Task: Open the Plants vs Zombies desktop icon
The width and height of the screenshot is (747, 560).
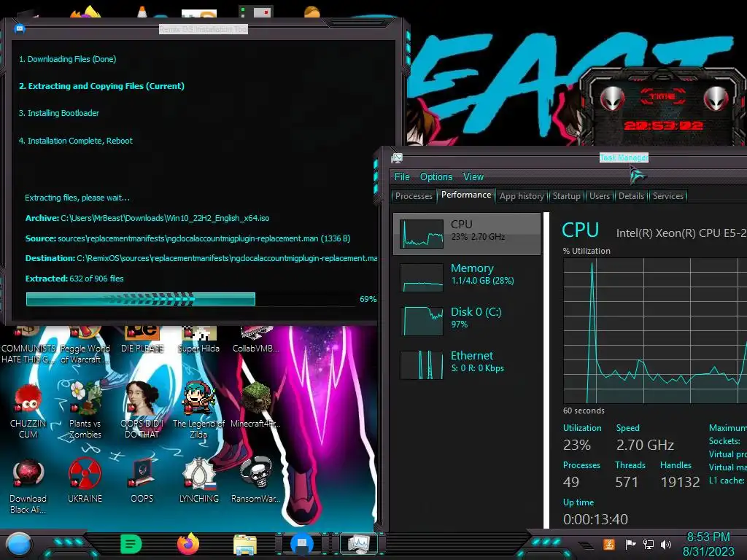Action: tap(85, 410)
